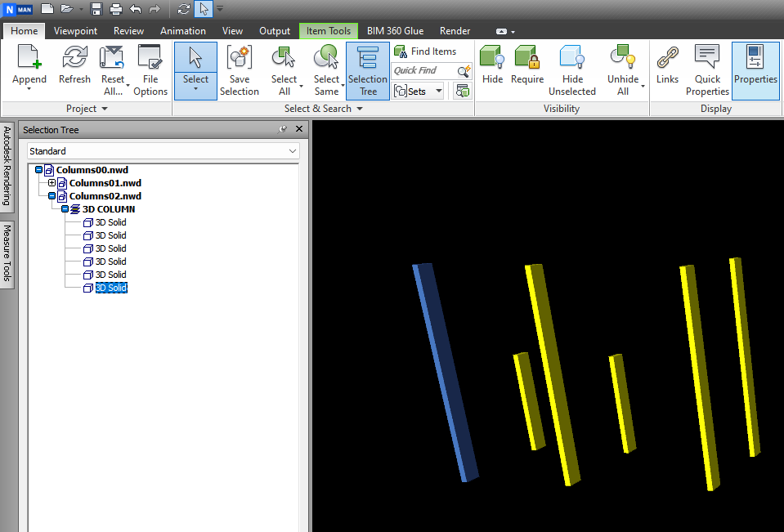Click the Append file icon
784x532 pixels.
tap(29, 56)
